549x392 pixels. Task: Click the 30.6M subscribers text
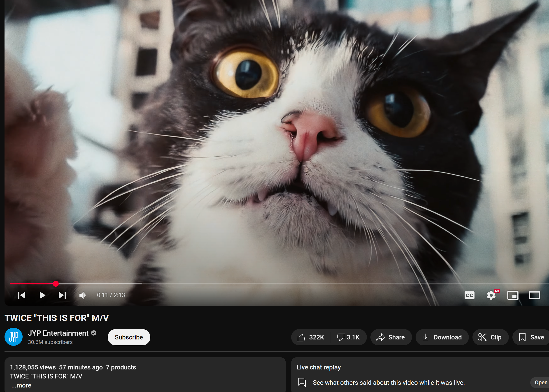[50, 342]
